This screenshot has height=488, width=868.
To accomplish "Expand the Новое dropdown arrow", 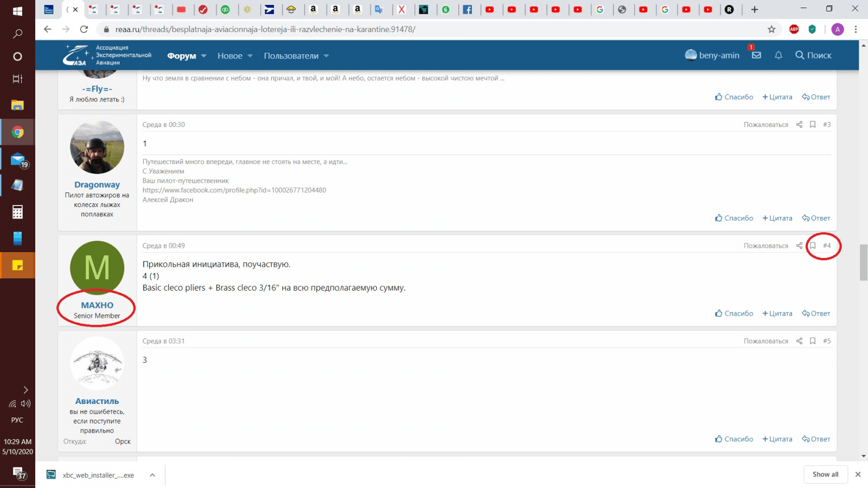I will click(x=250, y=56).
